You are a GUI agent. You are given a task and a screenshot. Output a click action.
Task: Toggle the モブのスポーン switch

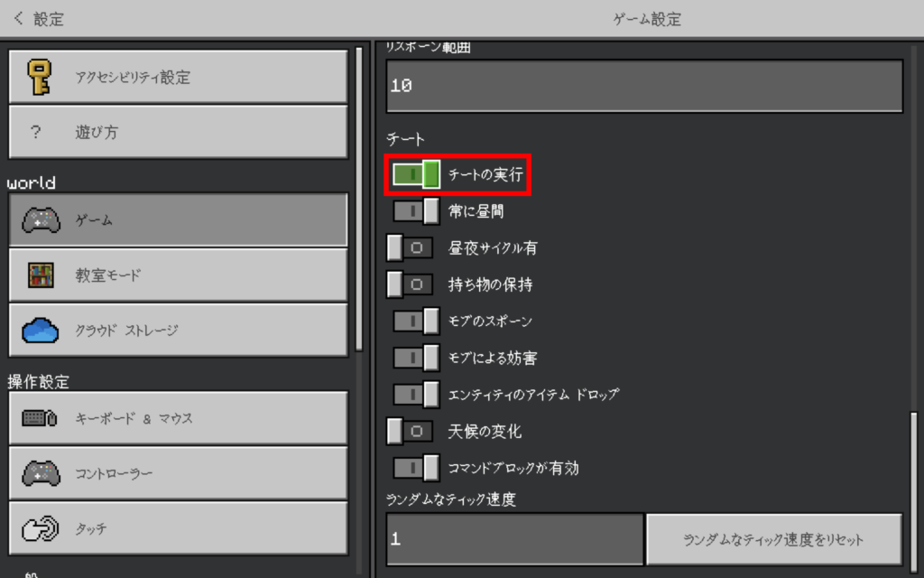tap(416, 322)
